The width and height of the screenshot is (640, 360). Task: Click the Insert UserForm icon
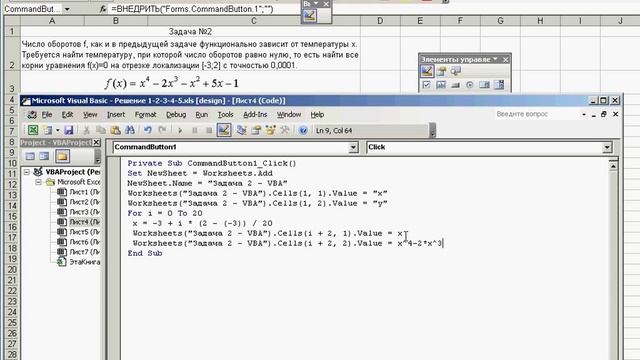point(48,130)
